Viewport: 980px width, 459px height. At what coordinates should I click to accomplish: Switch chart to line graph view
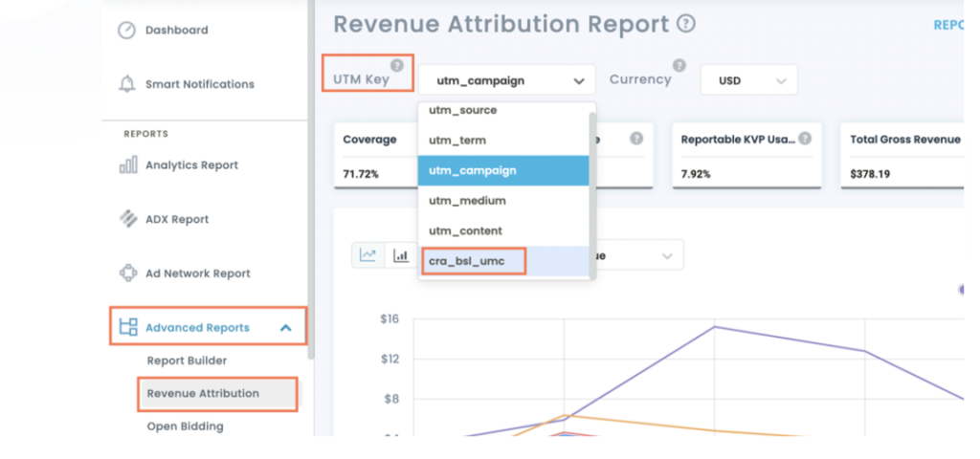pos(367,255)
